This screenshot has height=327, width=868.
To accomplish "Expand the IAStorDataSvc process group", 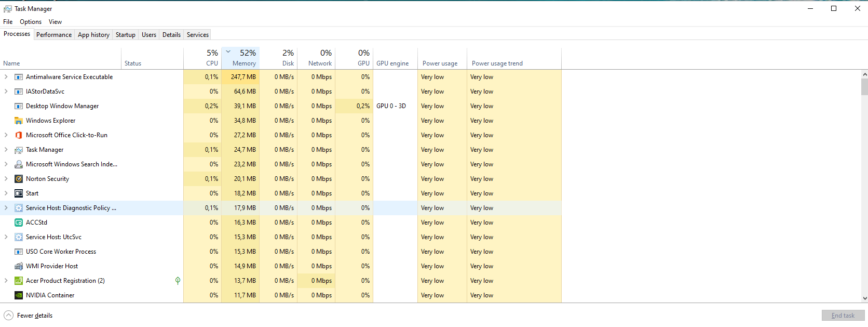I will (6, 91).
